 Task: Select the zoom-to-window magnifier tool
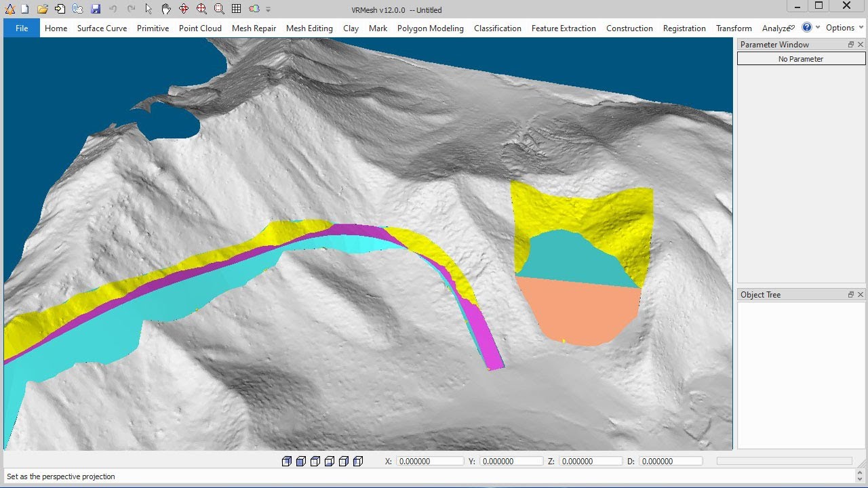click(x=219, y=9)
